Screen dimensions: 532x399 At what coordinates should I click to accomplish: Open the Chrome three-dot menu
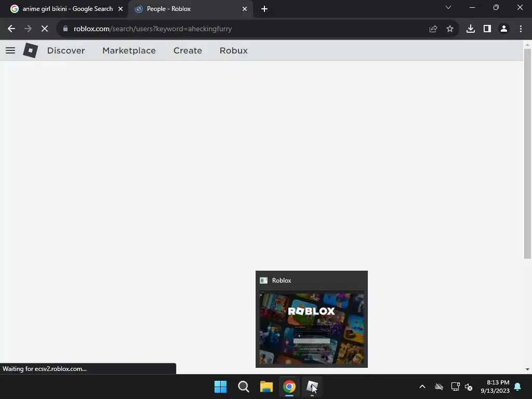(x=521, y=29)
